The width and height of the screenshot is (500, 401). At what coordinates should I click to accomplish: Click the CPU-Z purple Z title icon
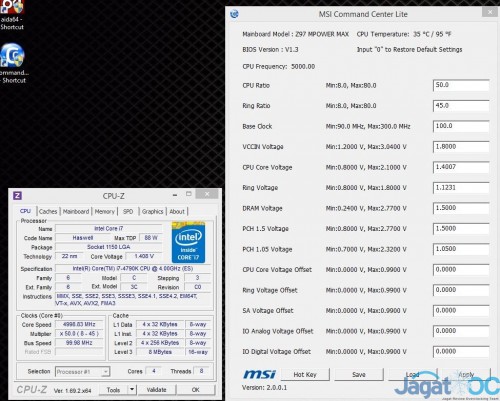(17, 195)
